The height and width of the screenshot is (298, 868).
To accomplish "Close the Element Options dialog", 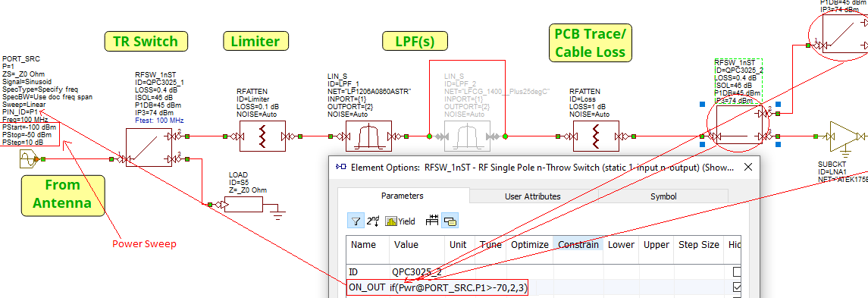I will 748,168.
